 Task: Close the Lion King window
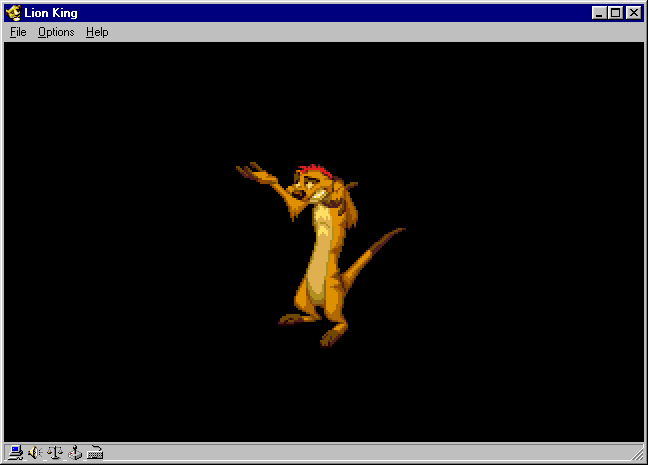click(634, 13)
